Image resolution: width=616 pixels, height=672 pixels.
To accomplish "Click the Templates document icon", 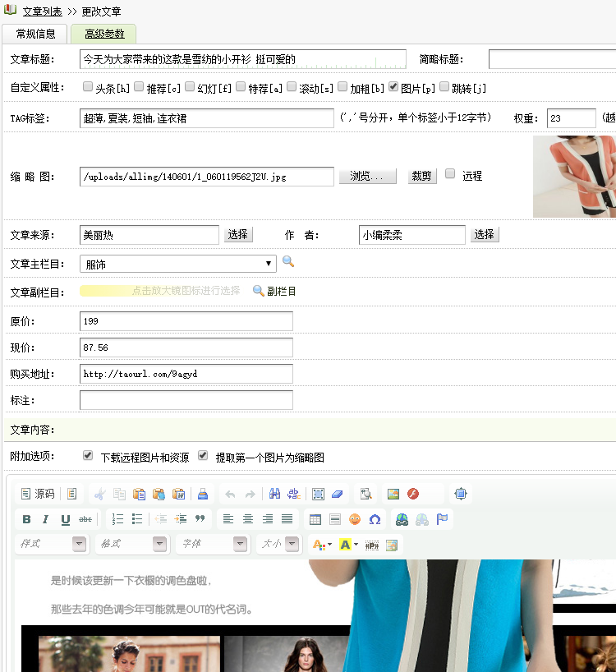I will (x=72, y=494).
